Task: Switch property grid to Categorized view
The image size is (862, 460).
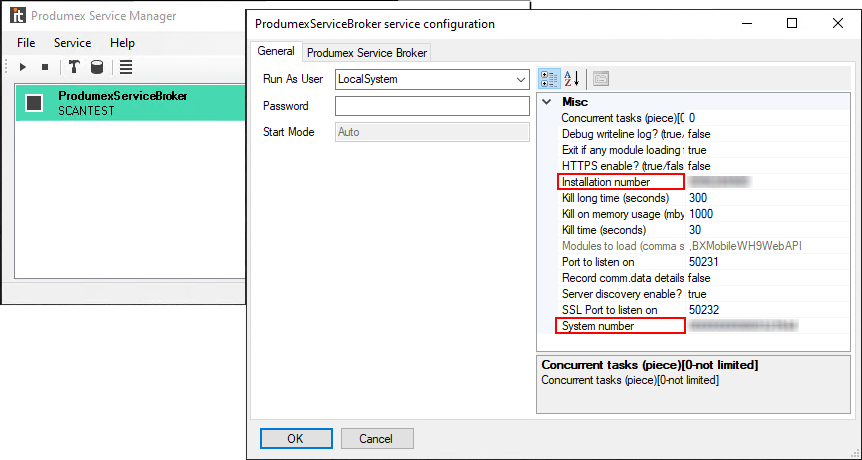Action: 549,79
